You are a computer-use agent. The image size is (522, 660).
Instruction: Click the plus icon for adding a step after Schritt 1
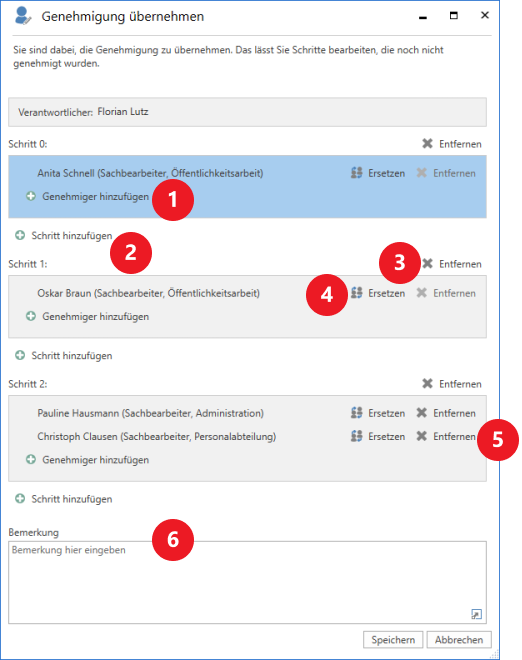click(20, 355)
